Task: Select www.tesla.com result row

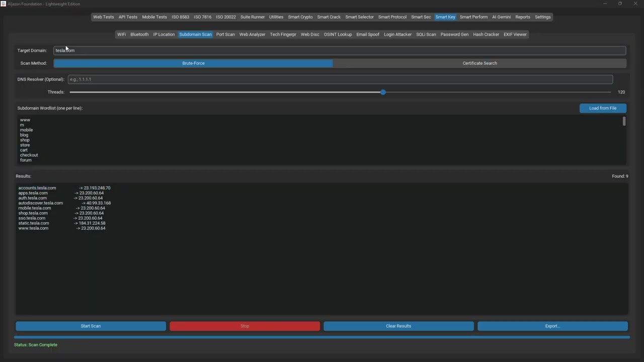Action: coord(62,228)
